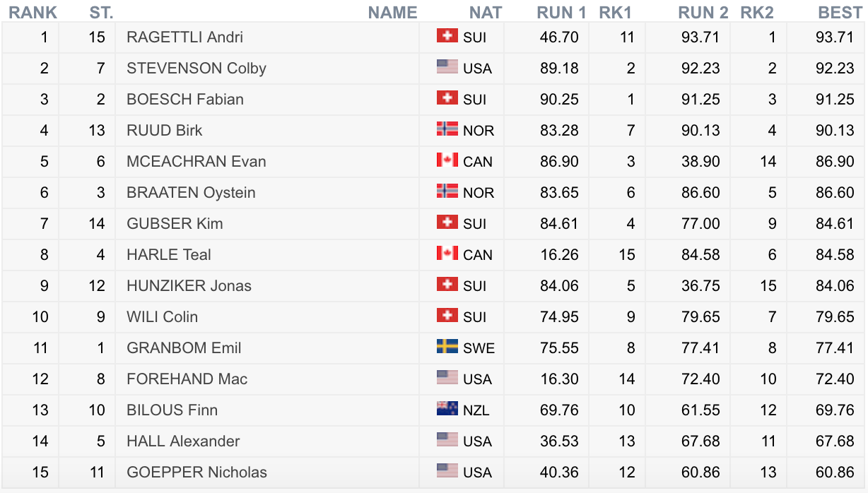Select athlete name HUNZIKER Jonas
Screen dimensions: 868x493
(189, 286)
